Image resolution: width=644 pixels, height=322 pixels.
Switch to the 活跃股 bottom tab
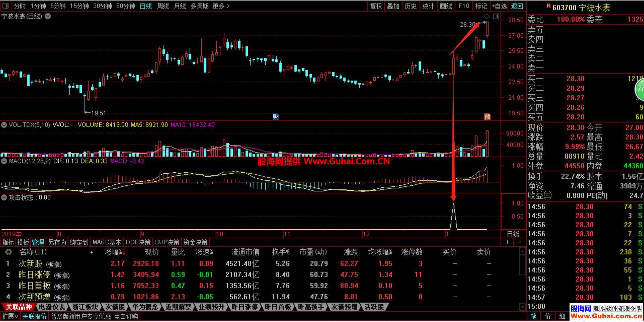click(x=374, y=307)
